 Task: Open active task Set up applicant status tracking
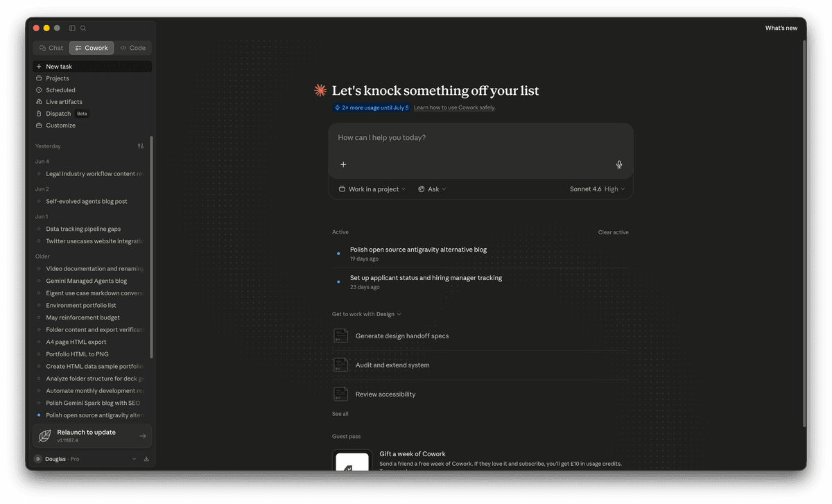480,282
